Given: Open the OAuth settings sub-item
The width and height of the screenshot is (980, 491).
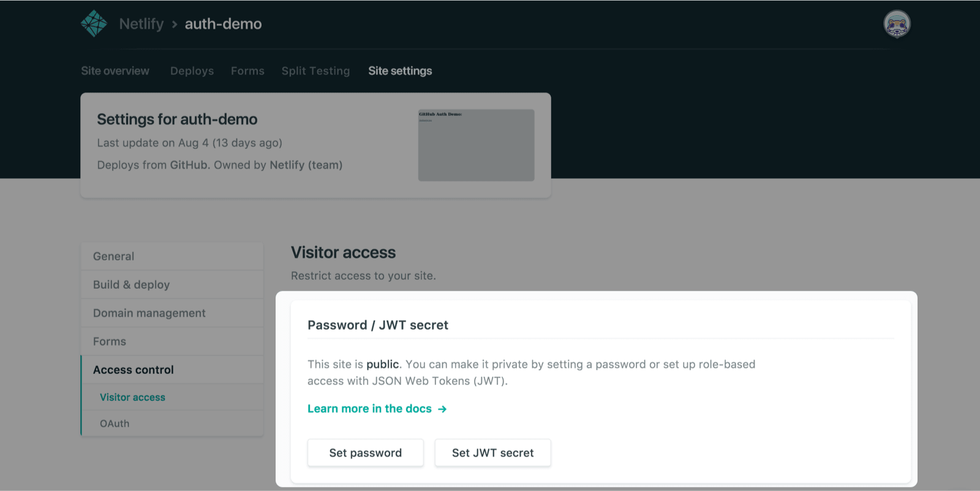Looking at the screenshot, I should click(115, 424).
